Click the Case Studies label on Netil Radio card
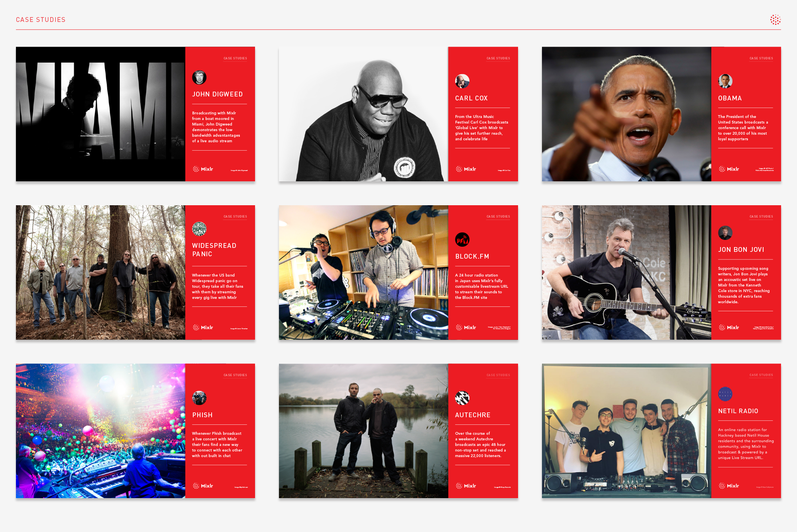 (x=761, y=375)
